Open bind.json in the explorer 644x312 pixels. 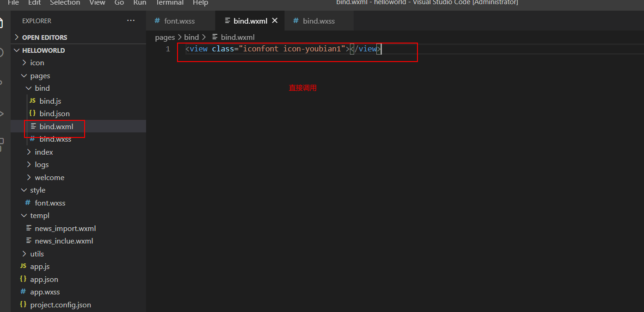55,113
